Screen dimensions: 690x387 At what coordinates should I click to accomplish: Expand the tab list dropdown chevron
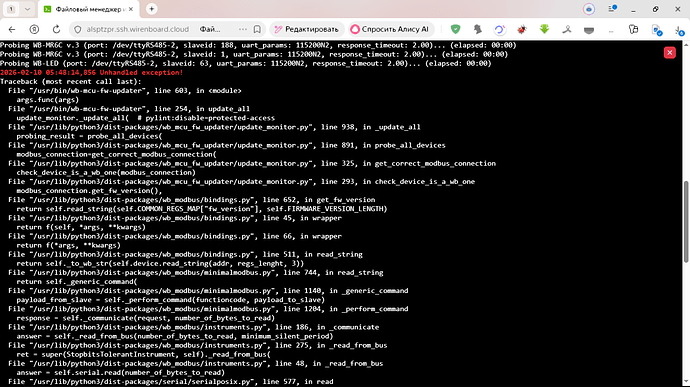[27, 9]
